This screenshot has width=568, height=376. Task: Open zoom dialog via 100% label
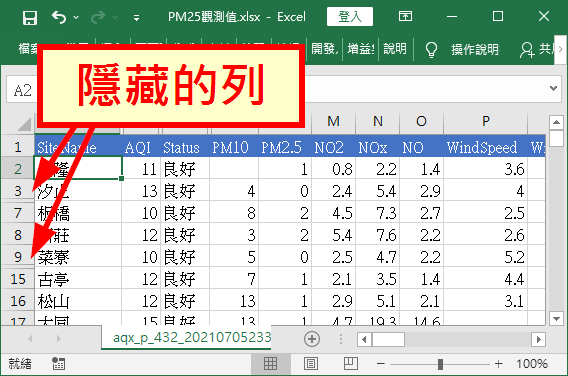(531, 363)
